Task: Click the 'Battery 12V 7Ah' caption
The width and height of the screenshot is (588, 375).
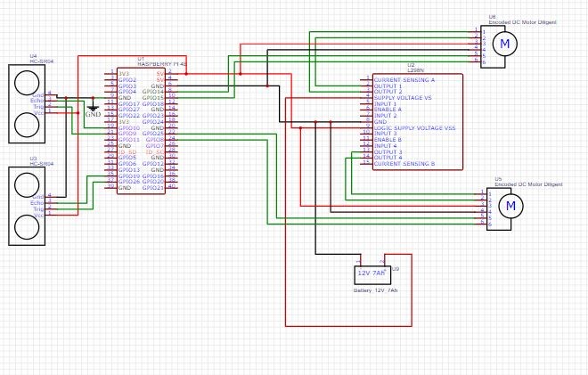Action: 376,290
